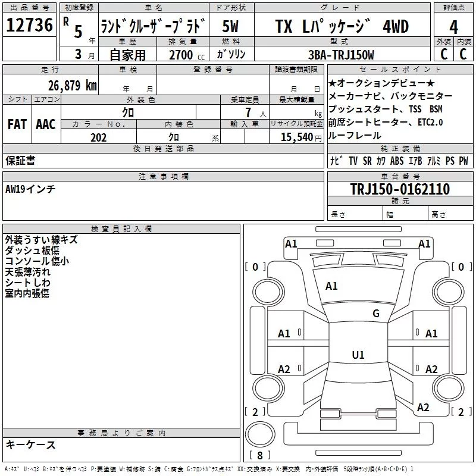476x476 pixels.
Task: Click the U1 dent marker on the roof
Action: click(x=358, y=355)
